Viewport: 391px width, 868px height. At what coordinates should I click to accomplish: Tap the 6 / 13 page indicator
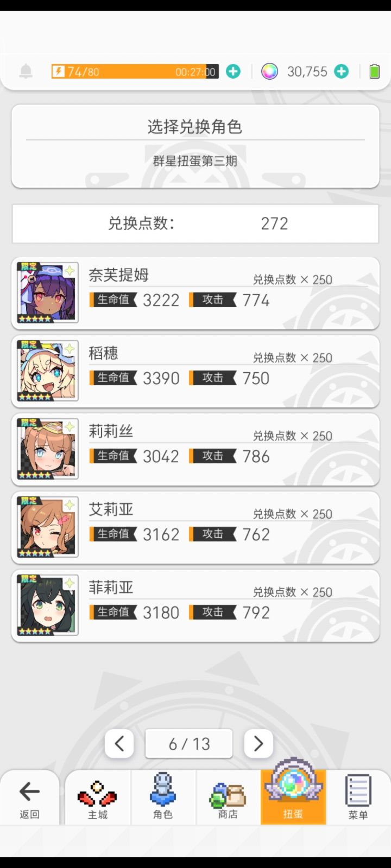(x=189, y=744)
